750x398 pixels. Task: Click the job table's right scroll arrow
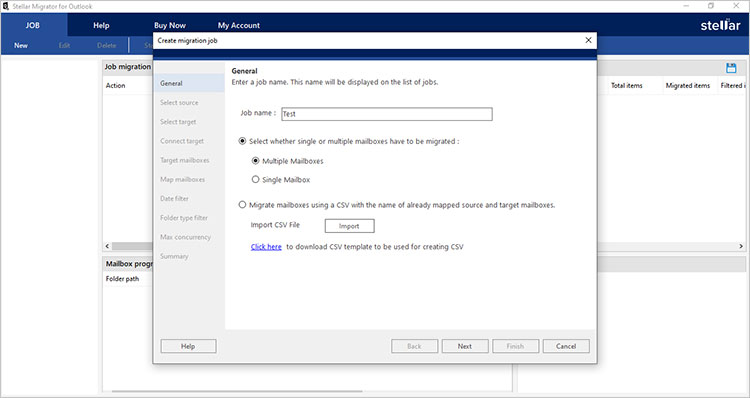point(741,246)
